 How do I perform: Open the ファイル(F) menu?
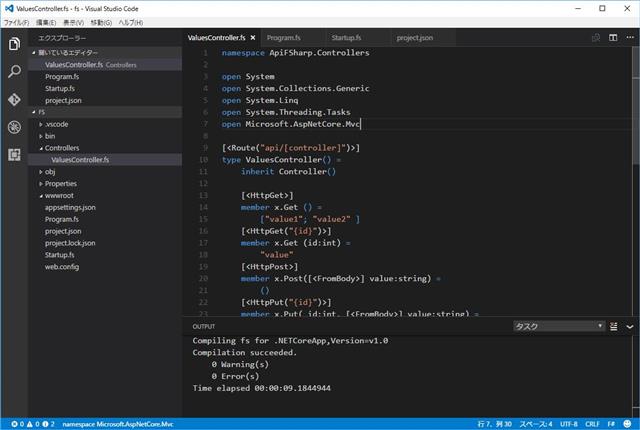(x=17, y=21)
